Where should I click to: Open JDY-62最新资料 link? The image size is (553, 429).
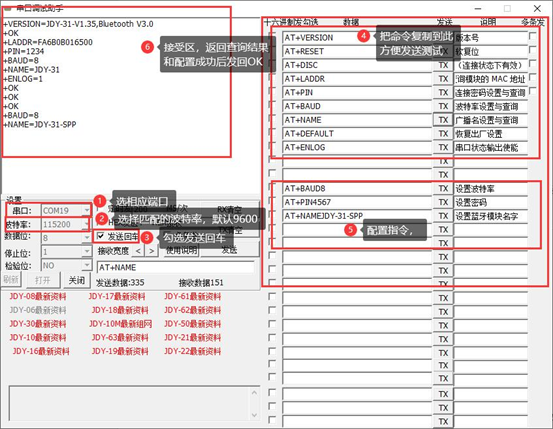click(x=193, y=310)
